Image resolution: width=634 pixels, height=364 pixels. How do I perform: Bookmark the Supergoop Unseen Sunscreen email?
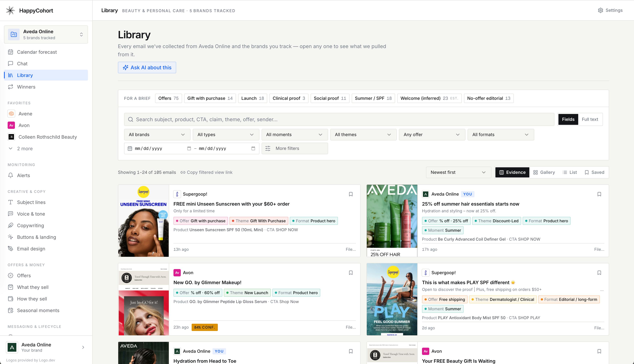coord(351,194)
